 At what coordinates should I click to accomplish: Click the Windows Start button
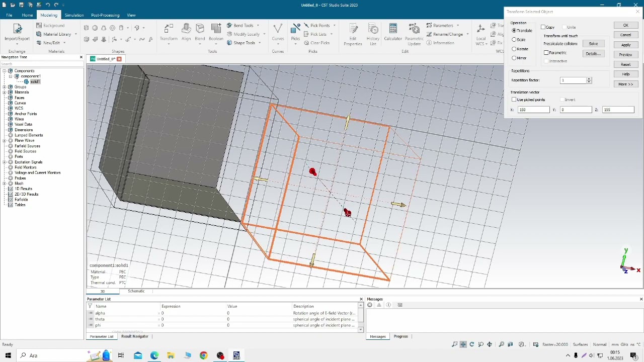[8, 355]
